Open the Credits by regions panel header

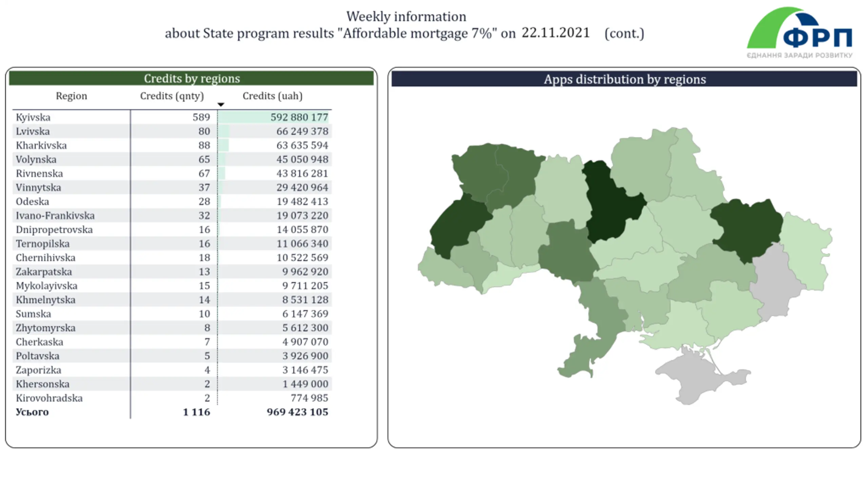(192, 78)
